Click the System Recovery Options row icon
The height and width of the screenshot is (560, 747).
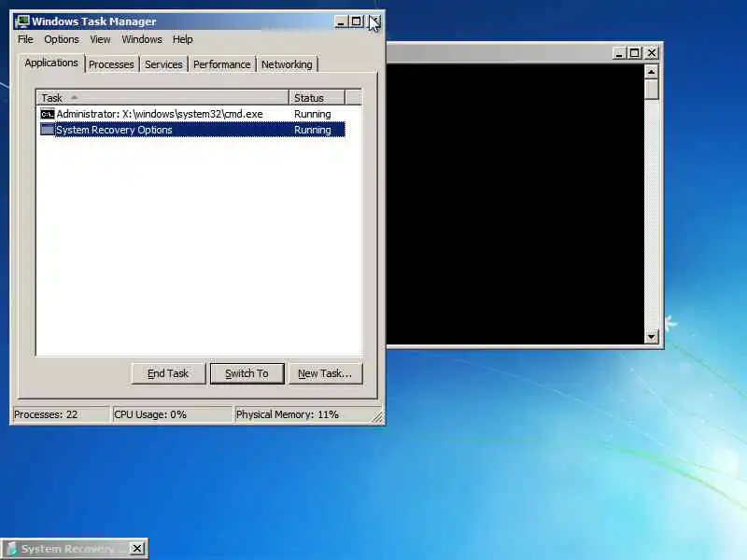48,130
